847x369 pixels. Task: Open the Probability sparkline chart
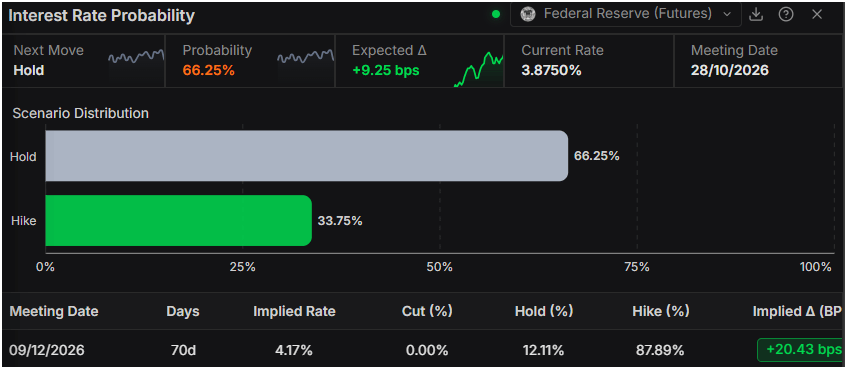click(x=306, y=57)
